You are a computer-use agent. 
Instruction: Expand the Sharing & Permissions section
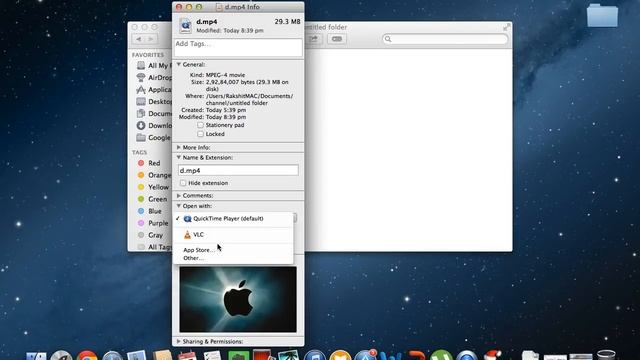(x=179, y=341)
